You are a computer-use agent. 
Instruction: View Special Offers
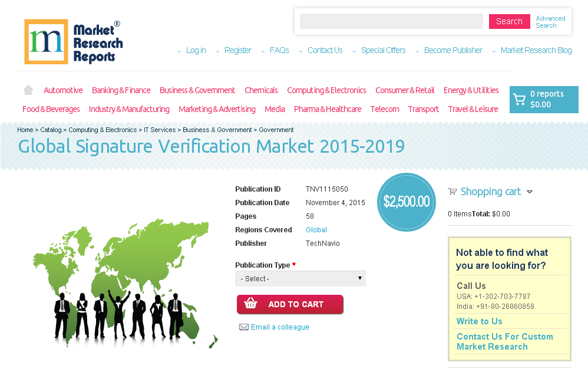(383, 50)
